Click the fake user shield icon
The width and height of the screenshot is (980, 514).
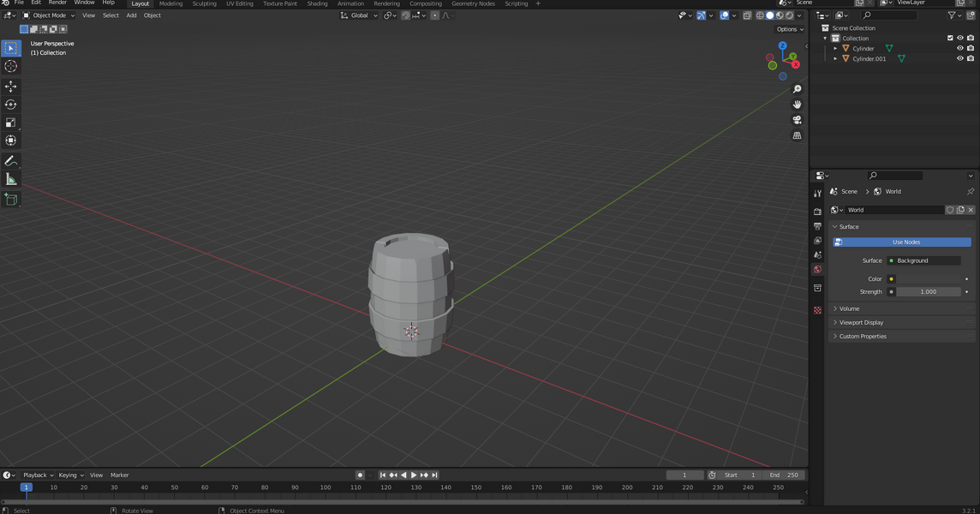point(950,210)
